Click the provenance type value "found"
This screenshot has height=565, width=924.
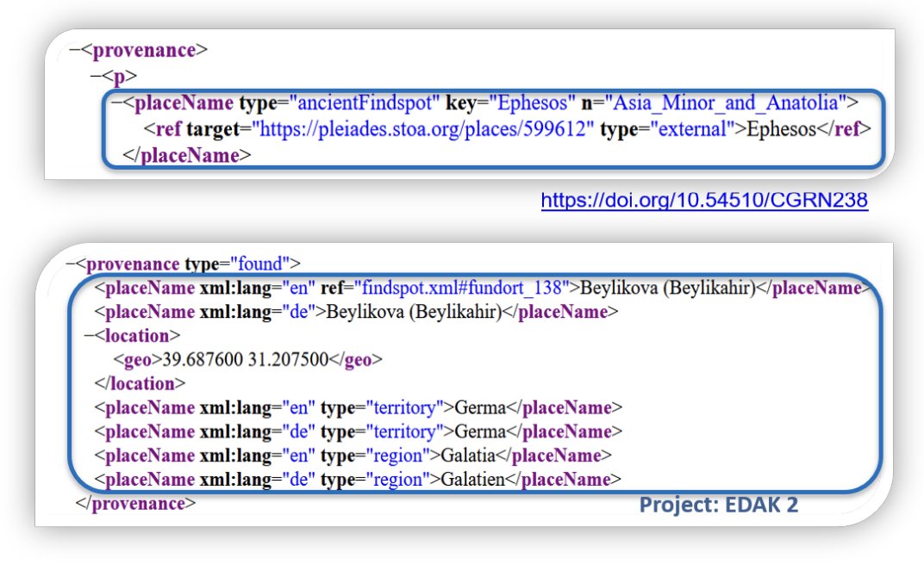[x=259, y=264]
